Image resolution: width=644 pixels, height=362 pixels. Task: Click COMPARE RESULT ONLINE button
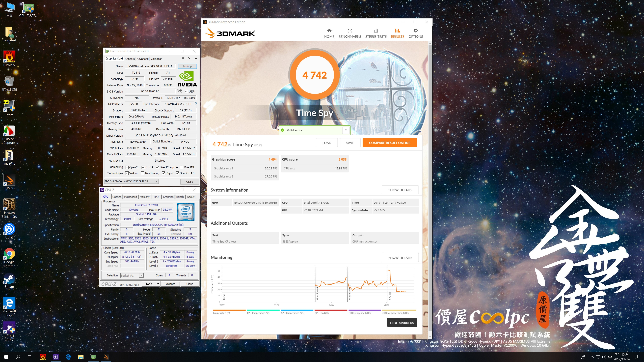389,143
